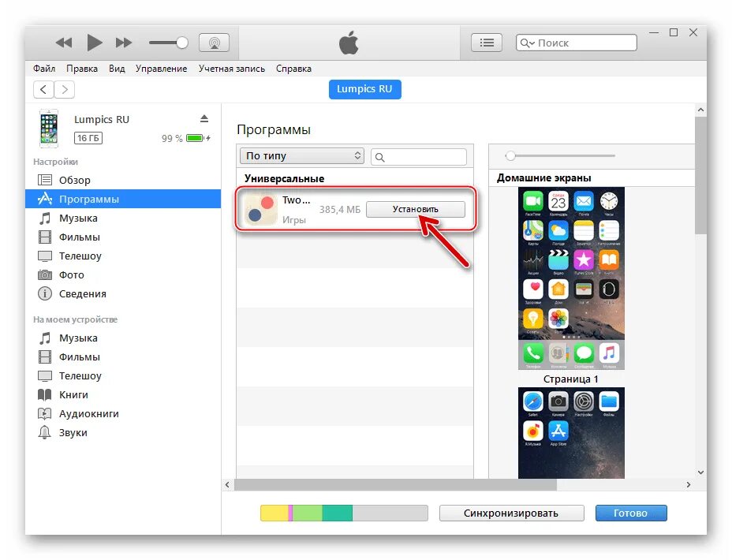Click the Lumpics RU device button
This screenshot has width=732, height=560.
coord(364,89)
